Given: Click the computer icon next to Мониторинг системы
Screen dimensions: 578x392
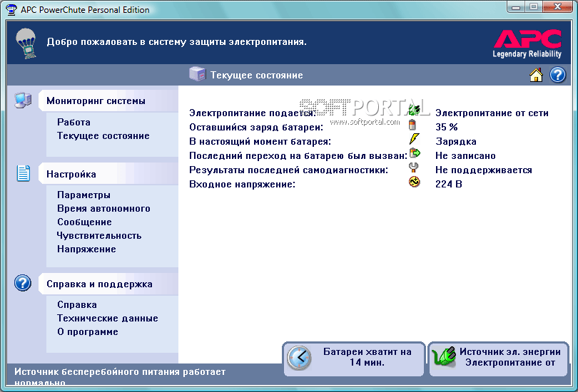Looking at the screenshot, I should pyautogui.click(x=23, y=100).
